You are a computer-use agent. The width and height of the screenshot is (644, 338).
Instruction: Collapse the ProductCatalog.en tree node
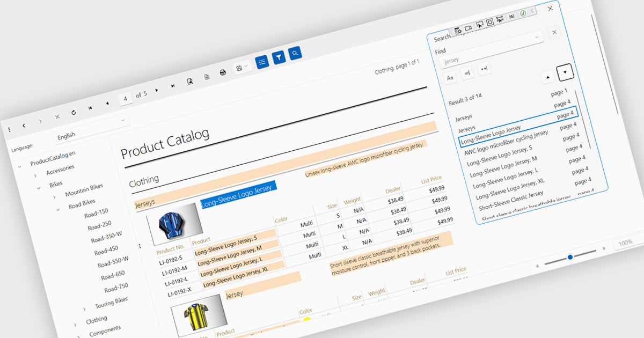click(x=20, y=167)
